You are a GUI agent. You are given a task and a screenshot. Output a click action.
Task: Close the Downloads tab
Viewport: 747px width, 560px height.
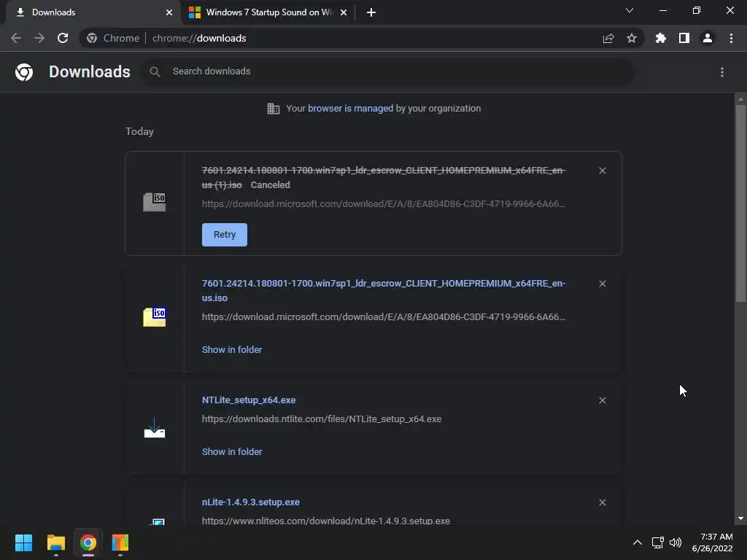click(169, 12)
